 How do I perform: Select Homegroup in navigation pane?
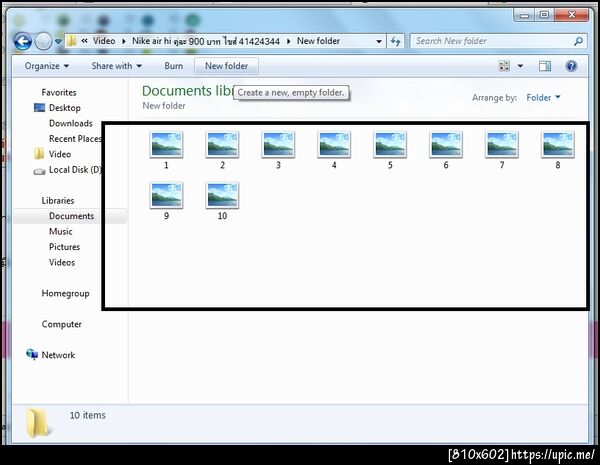pos(65,293)
